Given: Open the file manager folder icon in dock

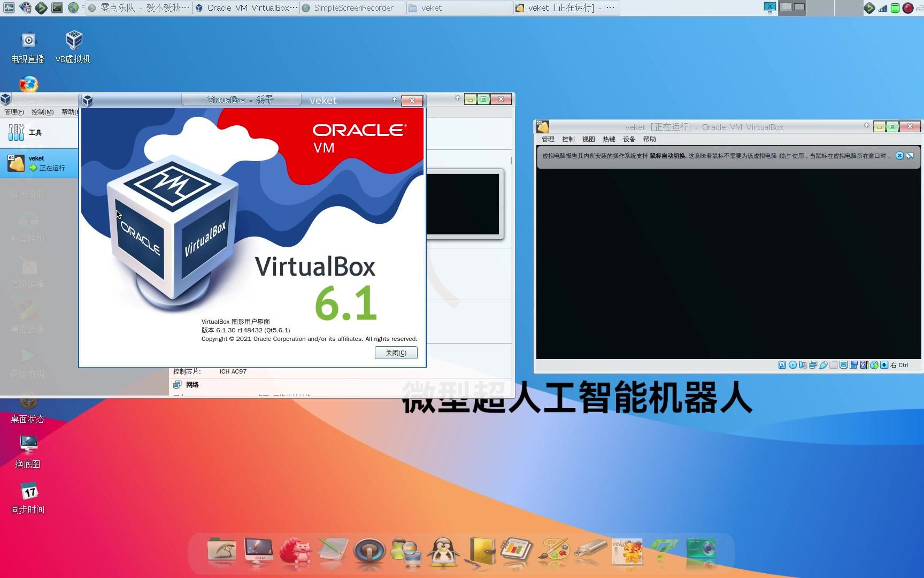Looking at the screenshot, I should 221,551.
